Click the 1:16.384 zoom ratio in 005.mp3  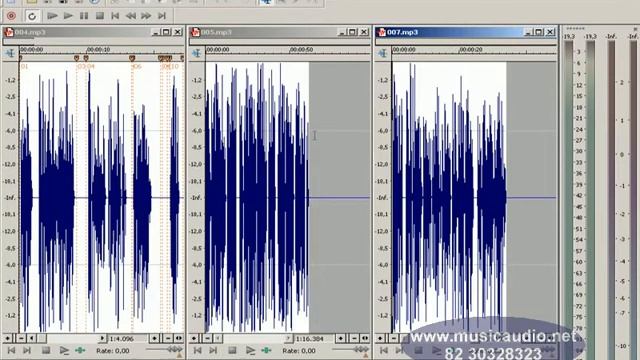point(310,338)
